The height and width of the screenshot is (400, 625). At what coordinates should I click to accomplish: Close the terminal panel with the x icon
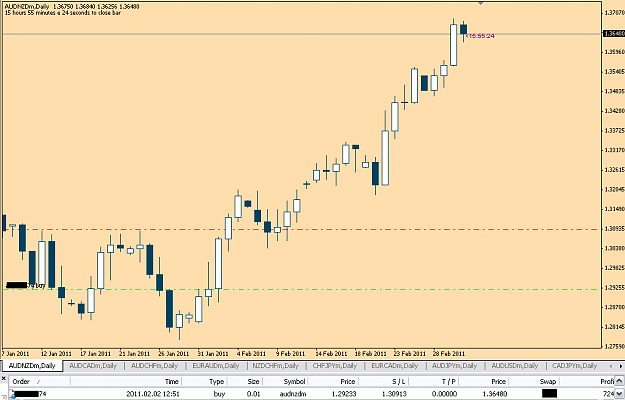pos(3,377)
